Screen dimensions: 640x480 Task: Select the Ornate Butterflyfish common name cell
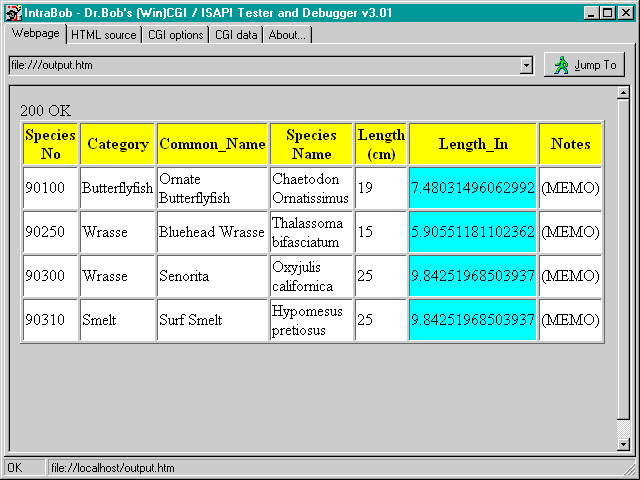212,188
